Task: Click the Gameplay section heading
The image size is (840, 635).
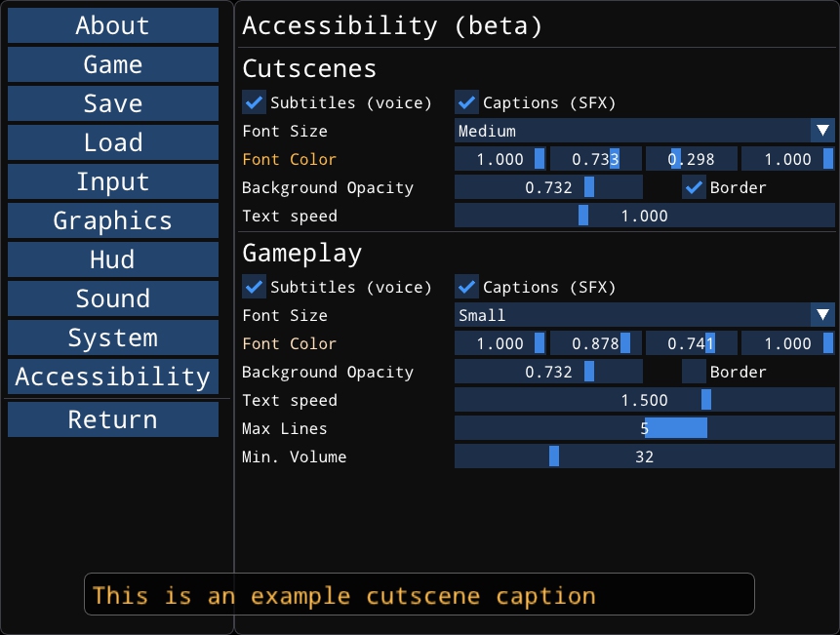Action: point(302,254)
